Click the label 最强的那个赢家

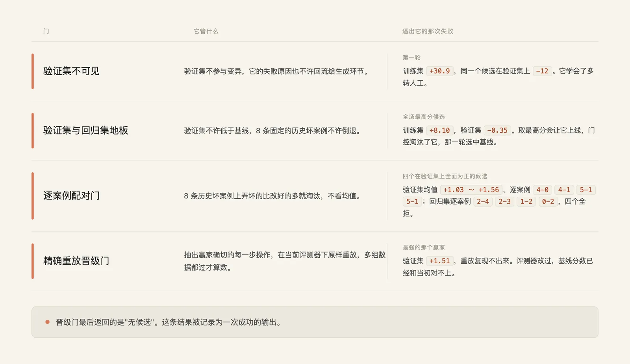[424, 248]
